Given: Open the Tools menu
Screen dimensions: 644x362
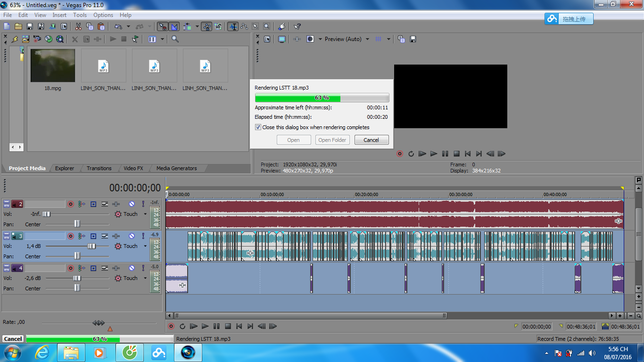Looking at the screenshot, I should [80, 15].
